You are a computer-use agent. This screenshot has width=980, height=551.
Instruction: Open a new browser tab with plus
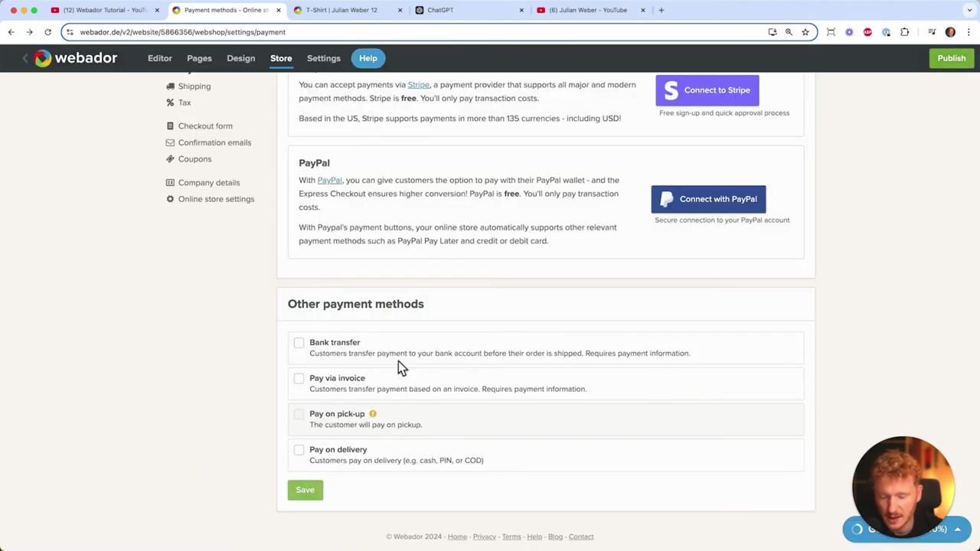[x=661, y=10]
